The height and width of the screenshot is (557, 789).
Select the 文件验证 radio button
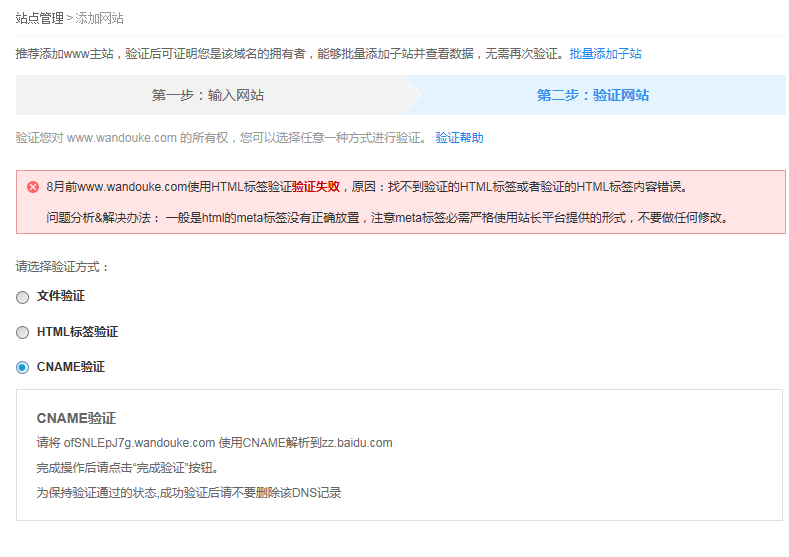(23, 297)
